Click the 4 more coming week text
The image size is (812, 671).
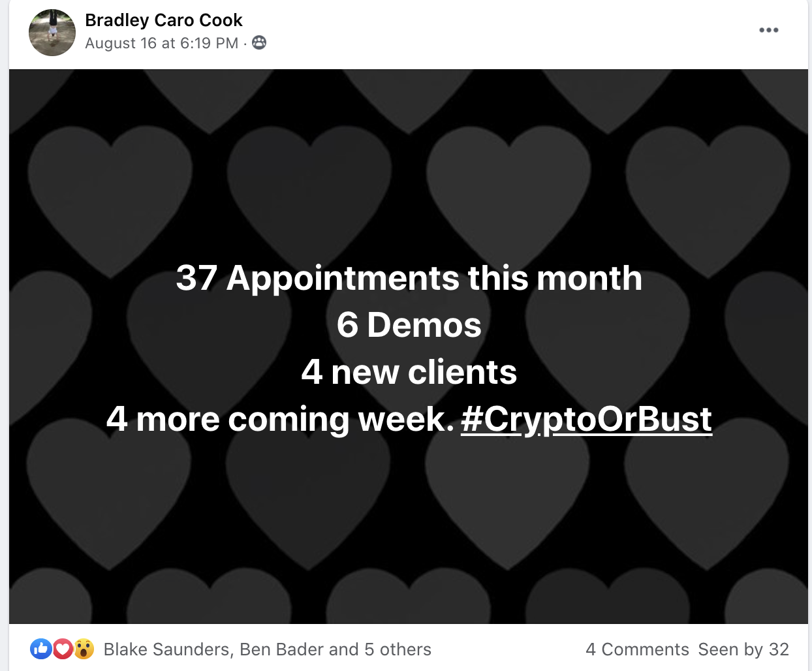(280, 419)
